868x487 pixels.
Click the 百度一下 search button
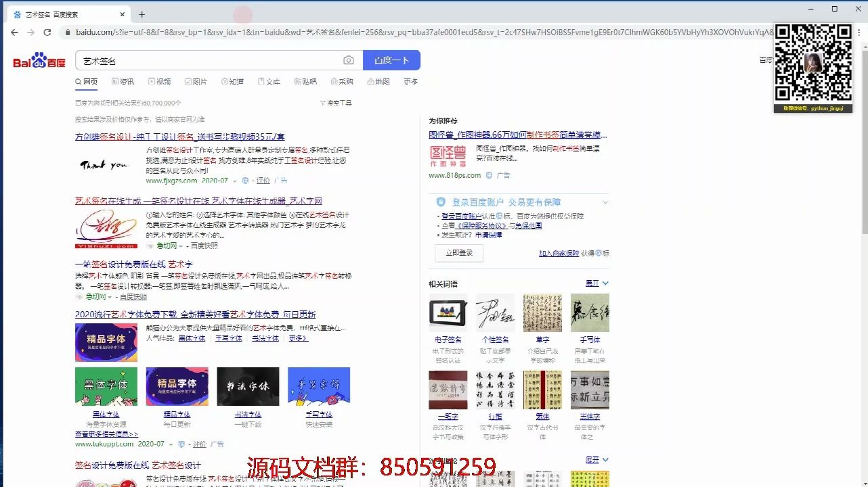click(391, 60)
